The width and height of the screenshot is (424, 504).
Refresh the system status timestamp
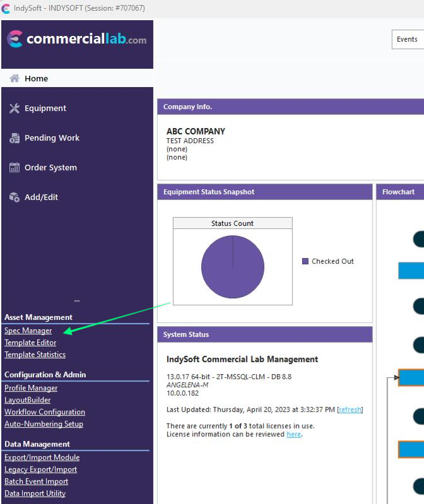[x=350, y=409]
